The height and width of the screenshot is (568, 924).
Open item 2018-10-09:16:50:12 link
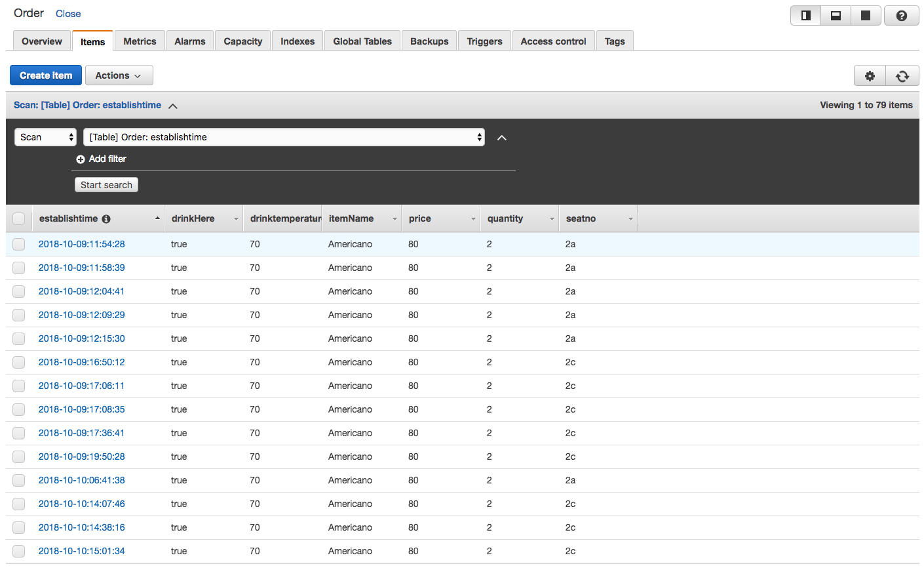81,362
